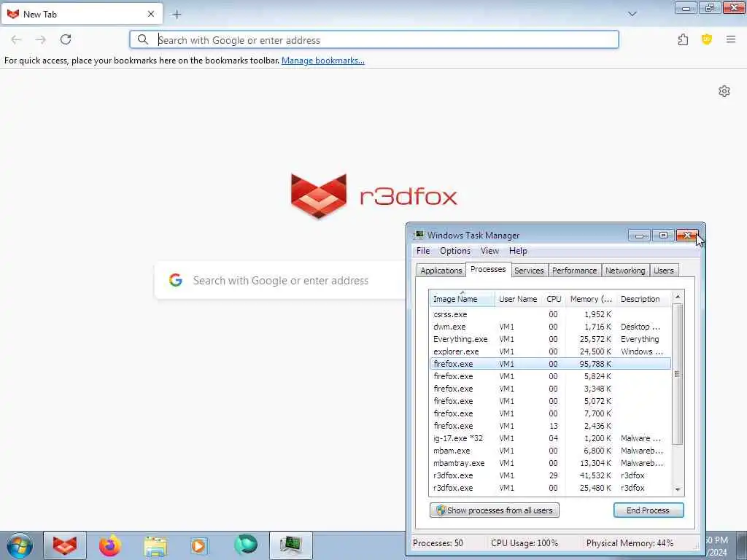
Task: Click process list scrollbar up arrow
Action: 678,297
